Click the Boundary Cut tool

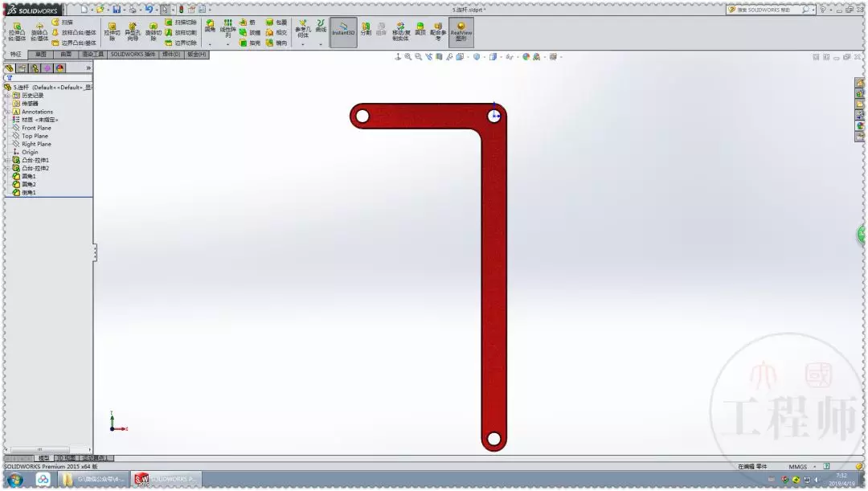[181, 43]
